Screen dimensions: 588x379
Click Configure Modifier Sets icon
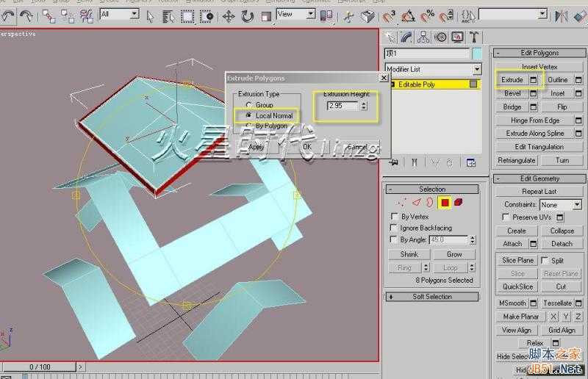[x=470, y=163]
